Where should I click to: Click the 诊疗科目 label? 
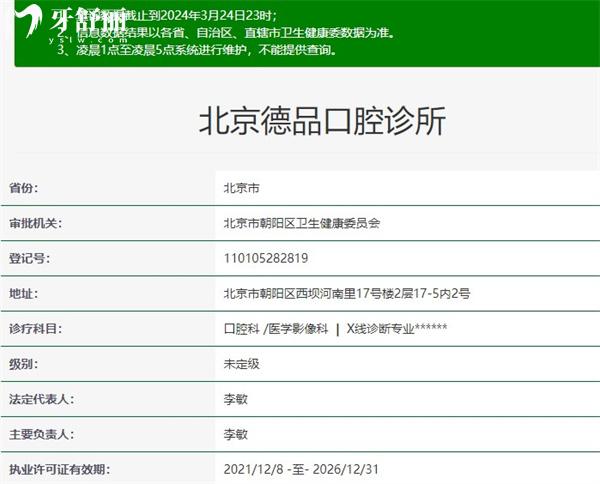tap(35, 329)
